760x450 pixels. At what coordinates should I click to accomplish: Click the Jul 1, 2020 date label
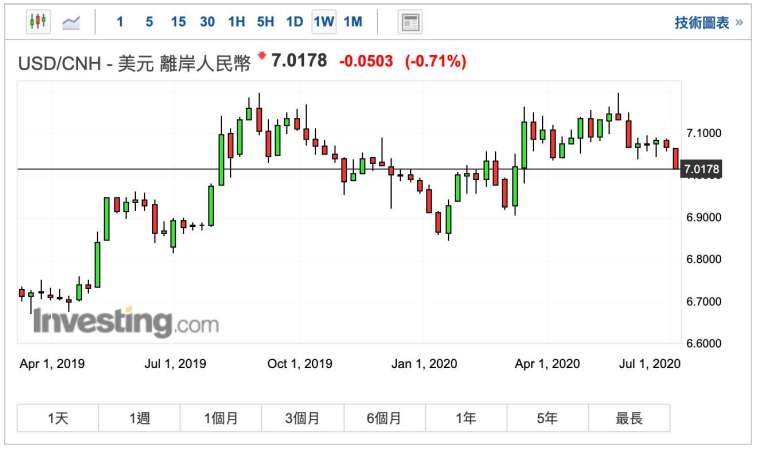(649, 364)
